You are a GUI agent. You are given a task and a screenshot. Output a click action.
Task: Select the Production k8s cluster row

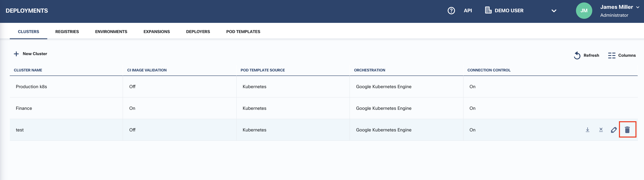click(x=32, y=87)
